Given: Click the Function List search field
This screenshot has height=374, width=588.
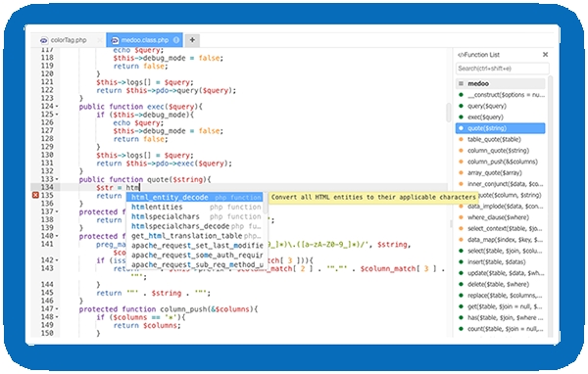Looking at the screenshot, I should (503, 69).
